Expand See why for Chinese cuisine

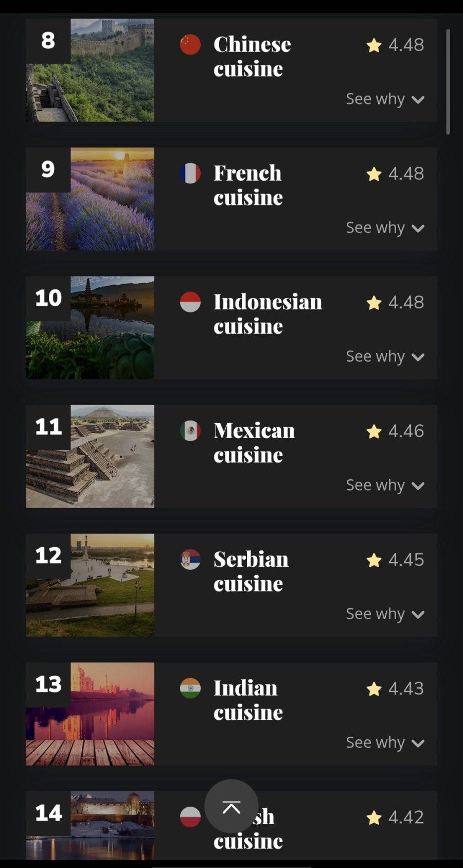tap(385, 99)
